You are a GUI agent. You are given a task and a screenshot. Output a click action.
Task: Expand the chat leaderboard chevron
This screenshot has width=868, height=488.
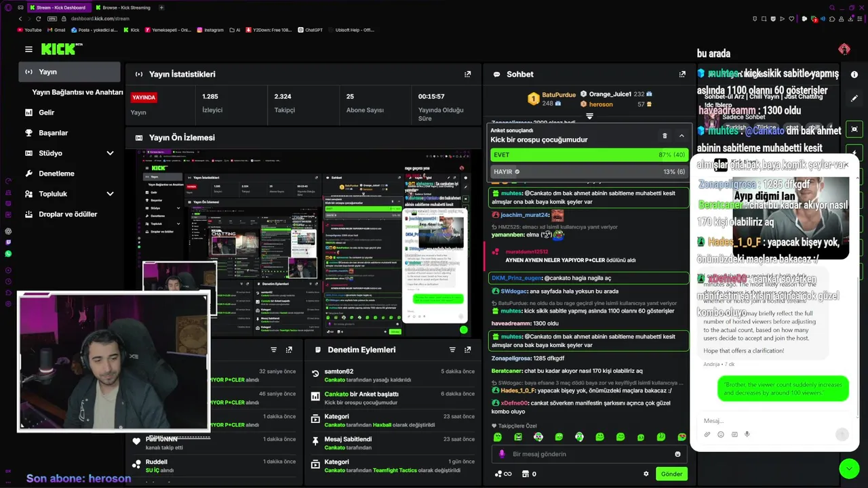coord(589,117)
